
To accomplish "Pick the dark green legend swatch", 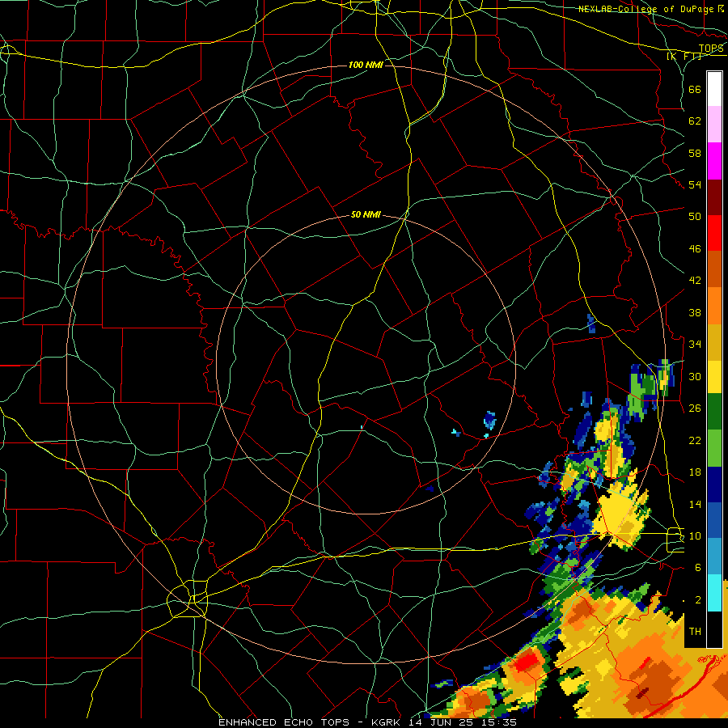I will pyautogui.click(x=714, y=412).
